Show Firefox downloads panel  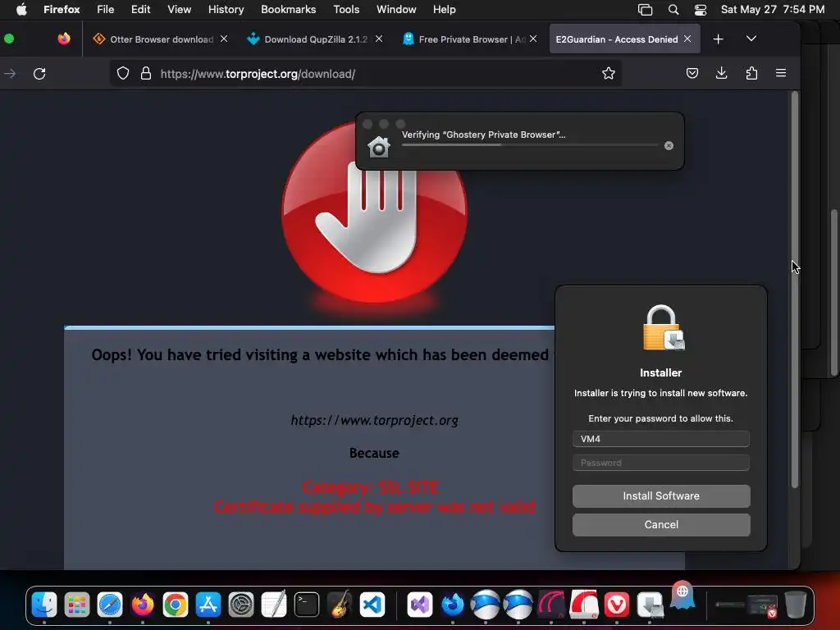coord(722,73)
